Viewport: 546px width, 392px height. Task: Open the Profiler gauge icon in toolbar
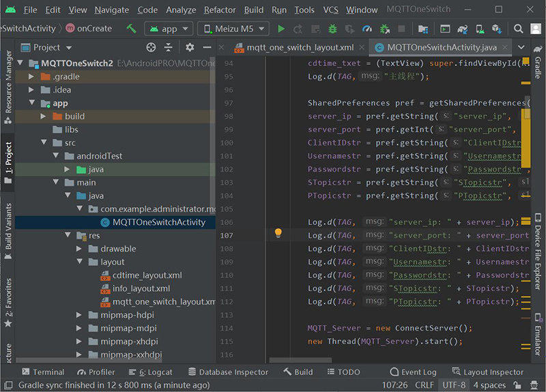pyautogui.click(x=367, y=29)
